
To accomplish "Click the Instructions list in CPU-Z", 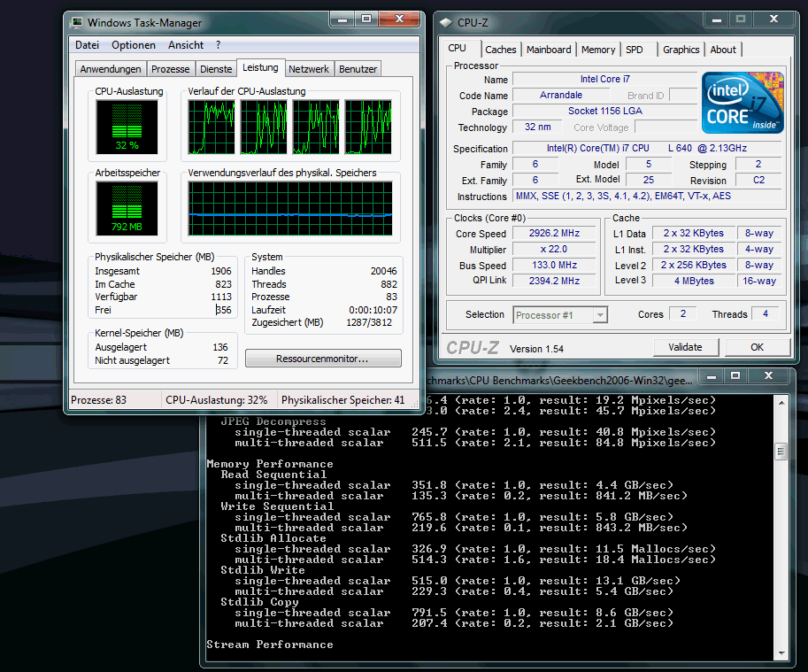I will (647, 196).
